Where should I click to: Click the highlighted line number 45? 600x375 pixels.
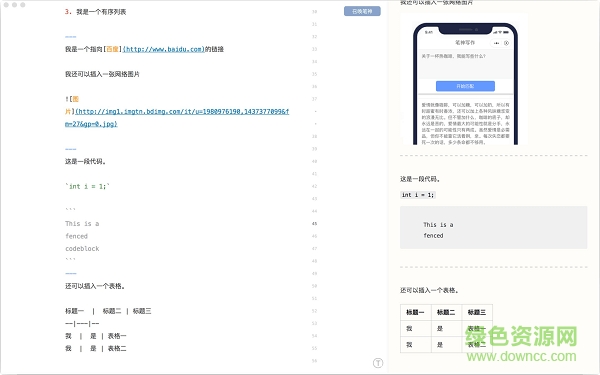click(314, 223)
